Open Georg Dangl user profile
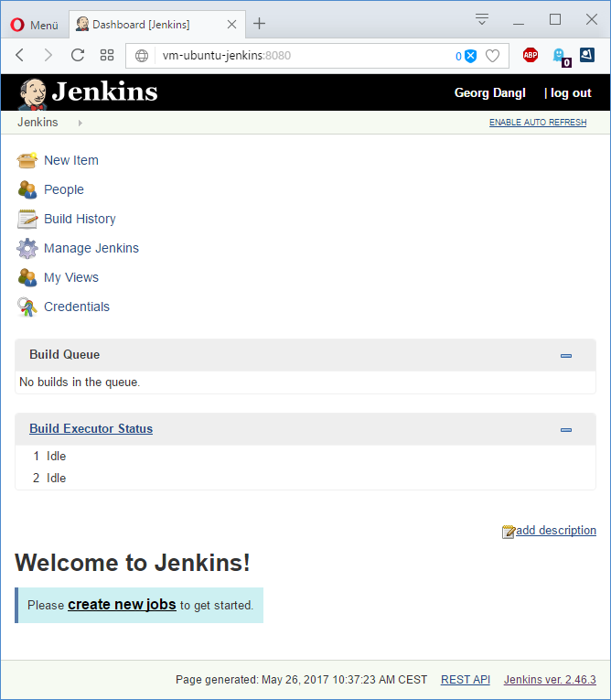Screen dimensions: 611x700 (x=489, y=92)
